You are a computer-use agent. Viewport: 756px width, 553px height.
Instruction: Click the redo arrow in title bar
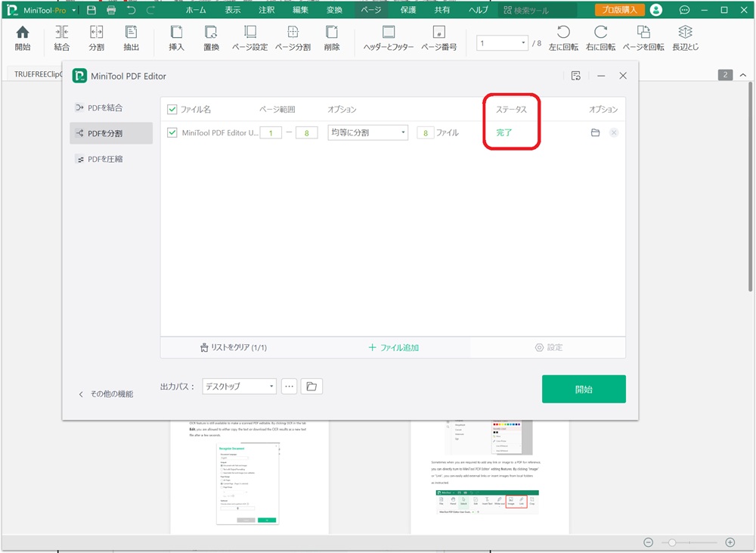[150, 10]
